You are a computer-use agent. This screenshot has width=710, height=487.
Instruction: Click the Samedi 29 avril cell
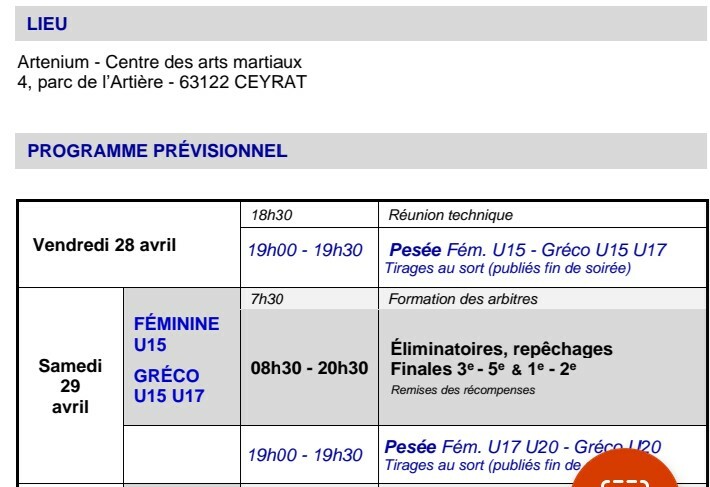pos(70,386)
